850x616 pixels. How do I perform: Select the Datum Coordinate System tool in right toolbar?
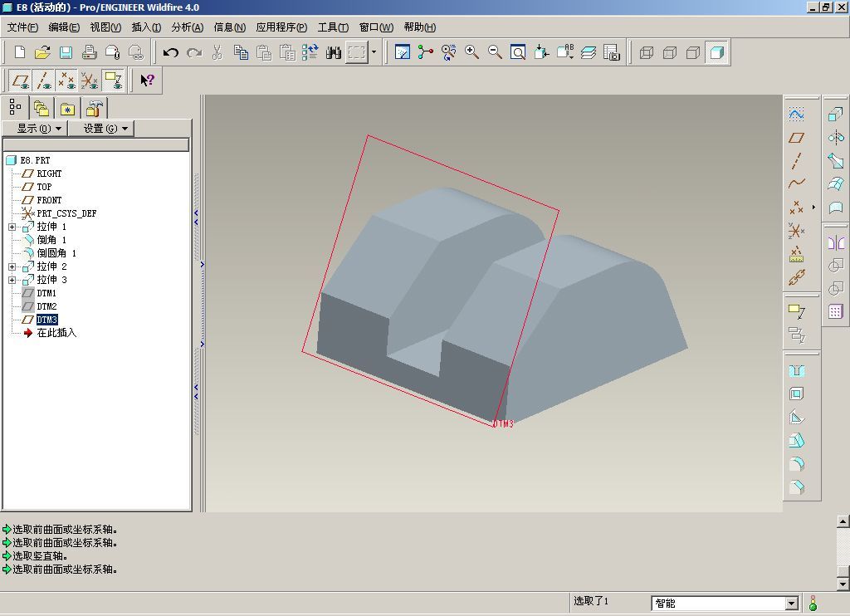796,231
